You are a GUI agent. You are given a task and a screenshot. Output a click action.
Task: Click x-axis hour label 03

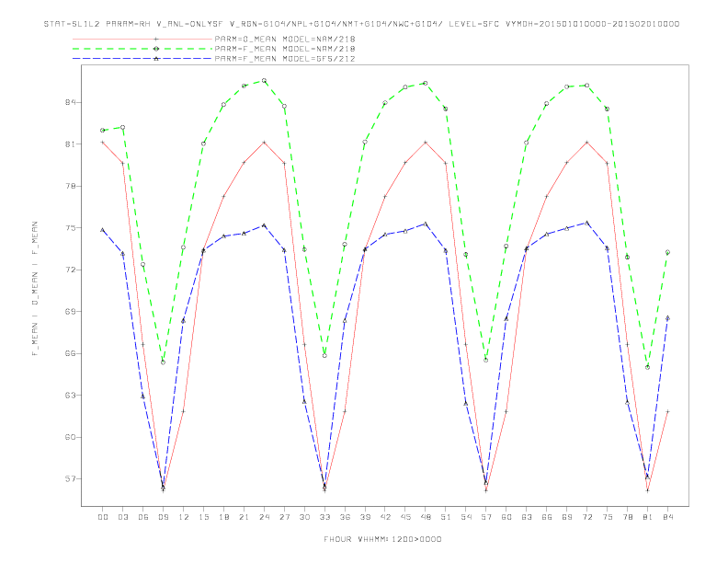pos(122,517)
